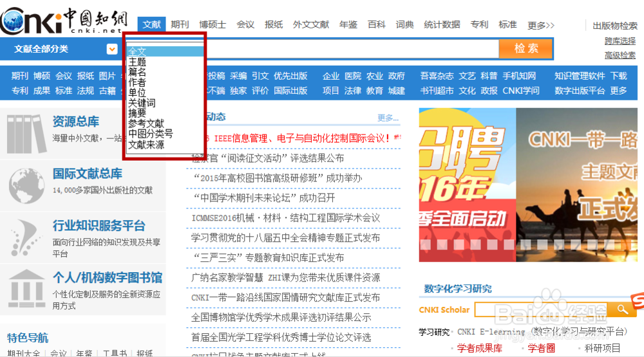
Task: Click 知识管理软件 in the blue navigation
Action: [580, 76]
